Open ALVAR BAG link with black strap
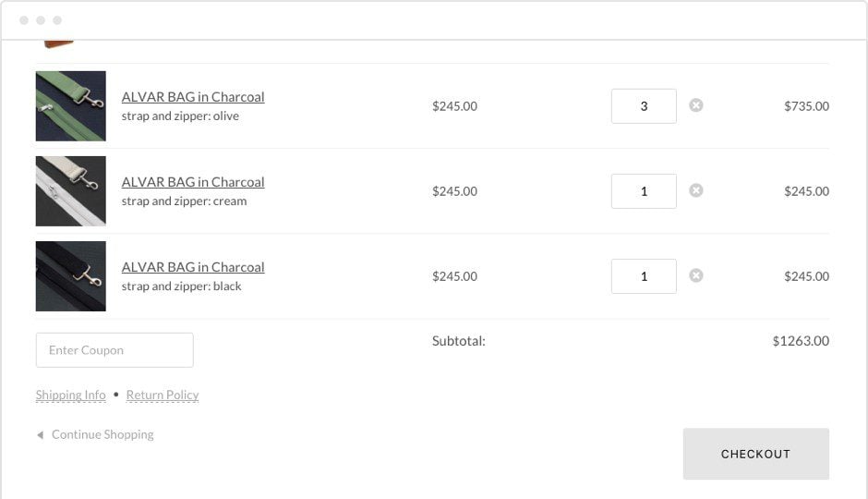 tap(193, 267)
